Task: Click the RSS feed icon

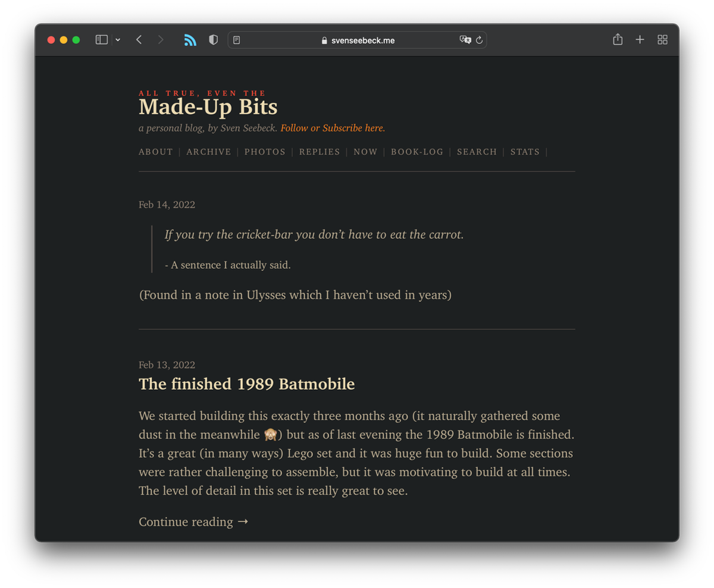Action: [190, 40]
